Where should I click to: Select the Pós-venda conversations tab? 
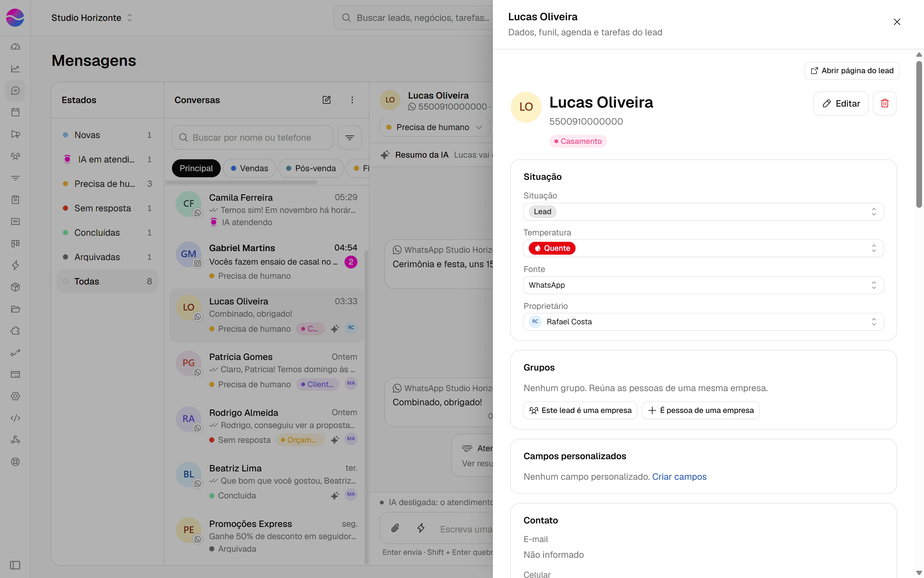311,168
